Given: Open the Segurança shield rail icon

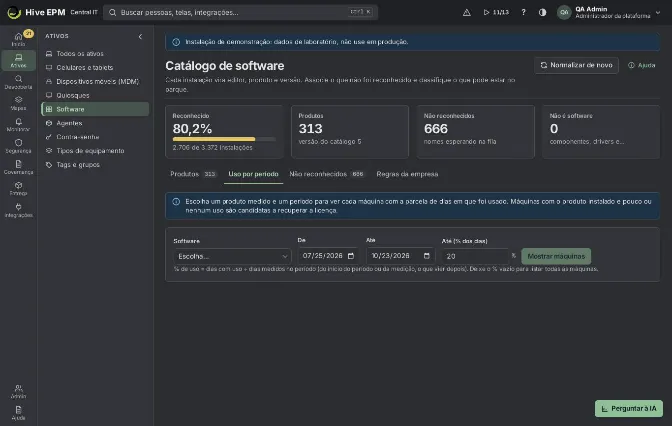Looking at the screenshot, I should click(x=18, y=146).
